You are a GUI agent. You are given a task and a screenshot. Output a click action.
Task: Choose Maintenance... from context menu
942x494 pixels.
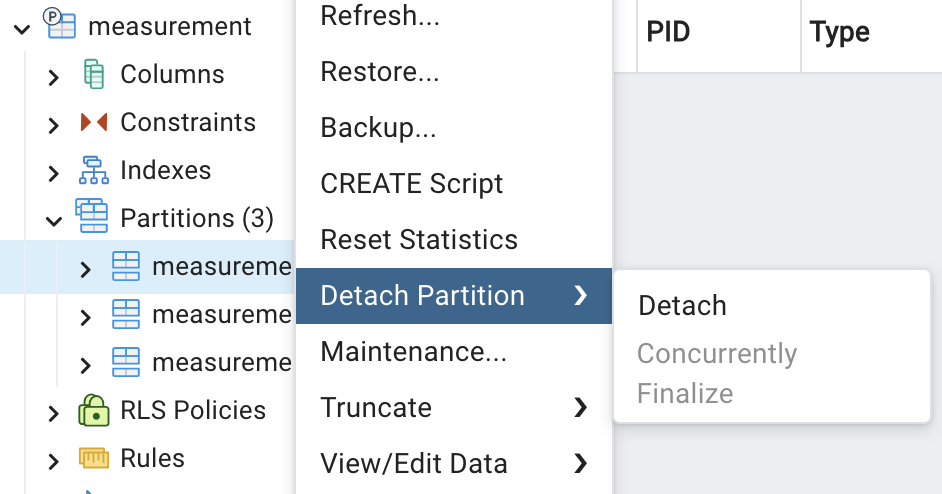pos(413,352)
